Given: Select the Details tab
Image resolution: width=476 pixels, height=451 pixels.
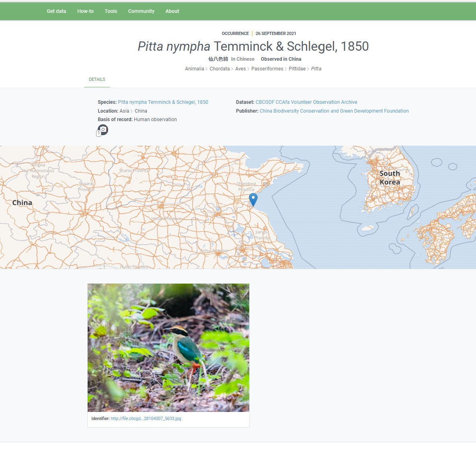Looking at the screenshot, I should tap(97, 80).
